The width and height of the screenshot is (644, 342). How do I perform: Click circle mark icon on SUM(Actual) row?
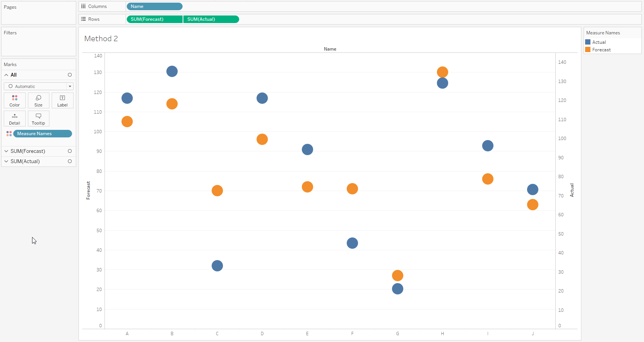(x=70, y=161)
